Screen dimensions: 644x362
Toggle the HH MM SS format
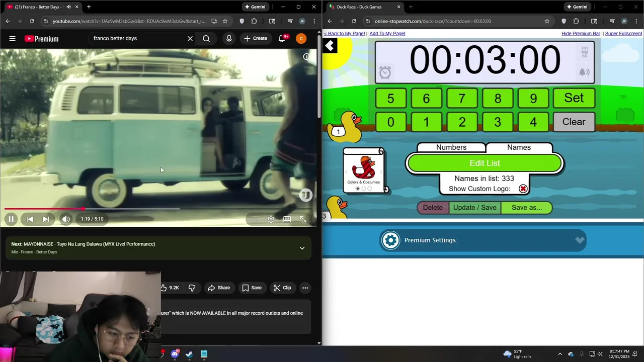click(585, 52)
